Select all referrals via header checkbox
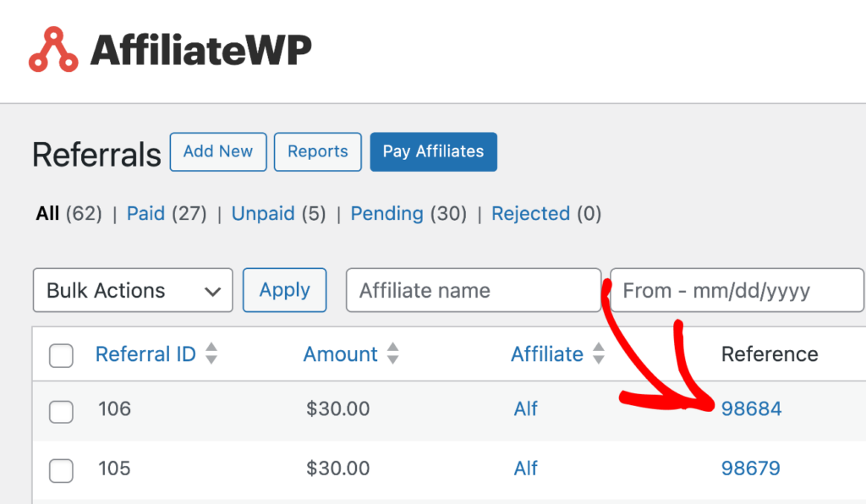The height and width of the screenshot is (504, 866). 61,356
